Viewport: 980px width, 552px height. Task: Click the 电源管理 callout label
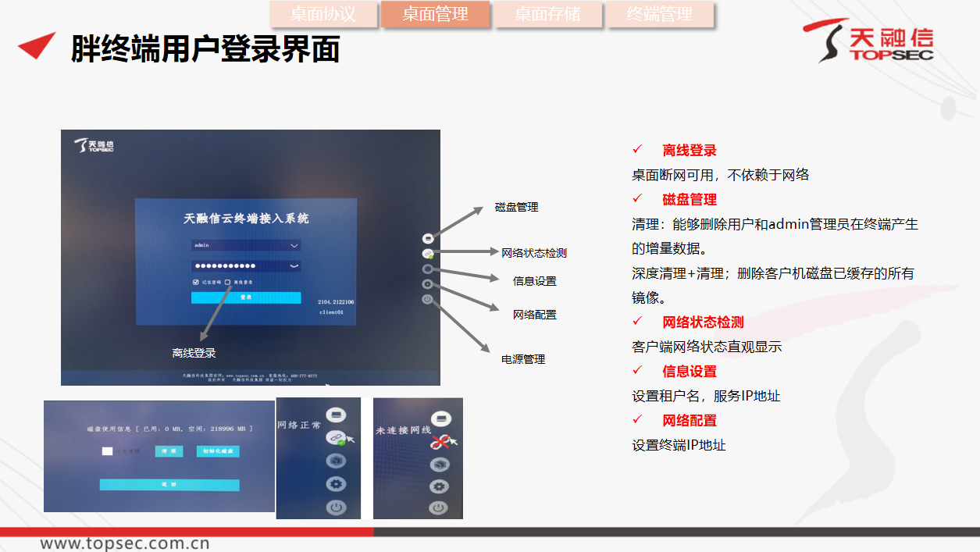tap(523, 359)
